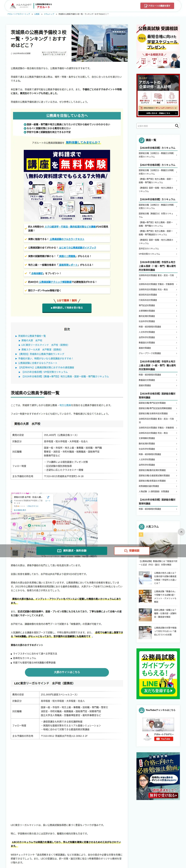The height and width of the screenshot is (868, 186).
Task: Click the search magnifier icon in sidebar
Action: [177, 126]
